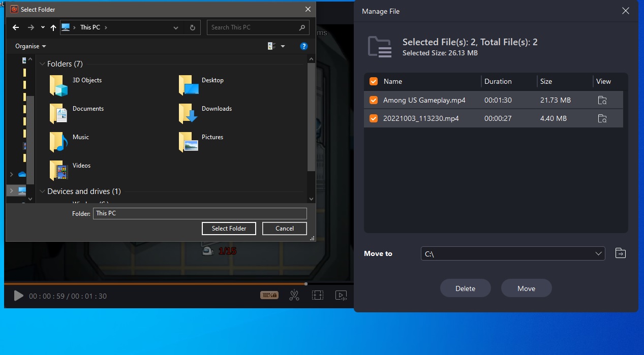Screen dimensions: 644x355
Task: Sort by the Duration column
Action: click(498, 81)
